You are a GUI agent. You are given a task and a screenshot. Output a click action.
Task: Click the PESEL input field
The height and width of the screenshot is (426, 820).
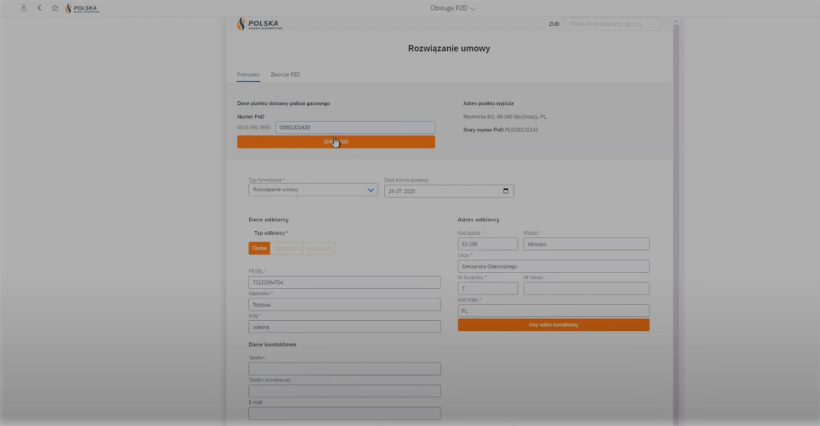pos(344,282)
